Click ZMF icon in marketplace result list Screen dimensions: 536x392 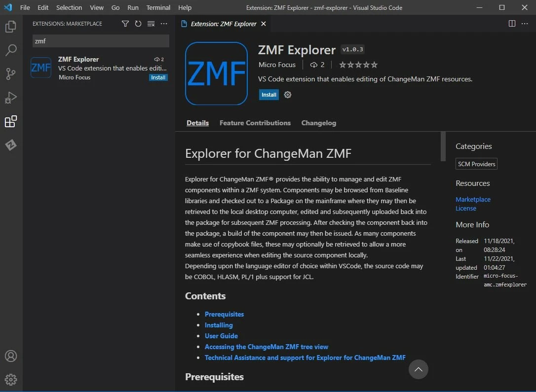pyautogui.click(x=41, y=68)
